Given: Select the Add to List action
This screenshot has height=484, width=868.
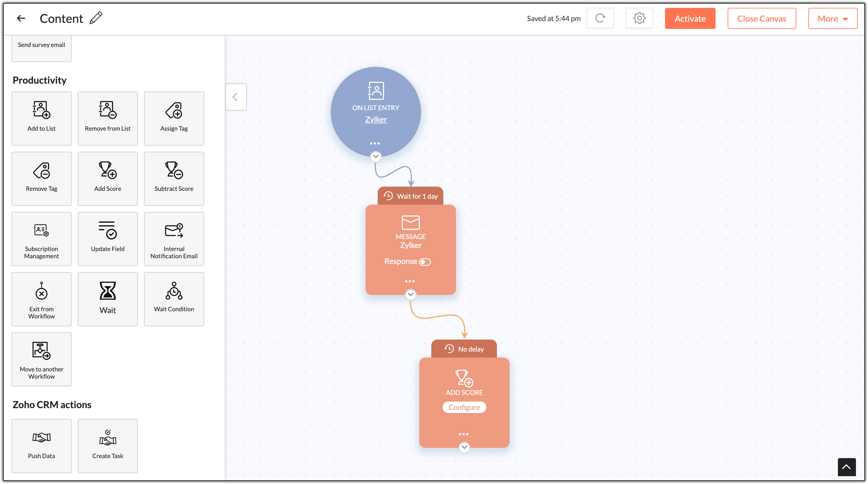Looking at the screenshot, I should [x=42, y=119].
